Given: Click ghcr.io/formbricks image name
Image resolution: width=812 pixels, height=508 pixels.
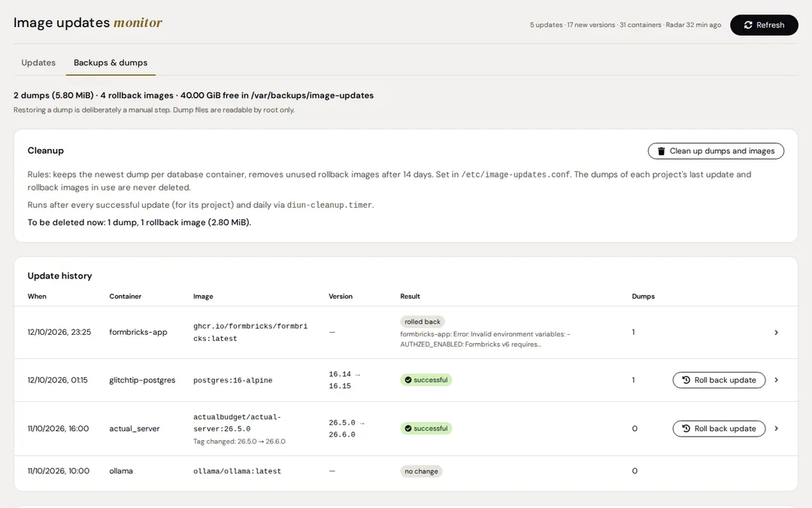Looking at the screenshot, I should (250, 333).
